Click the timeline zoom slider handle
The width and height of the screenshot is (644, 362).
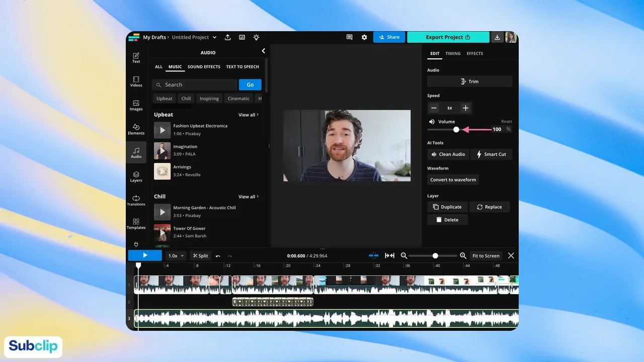point(435,256)
